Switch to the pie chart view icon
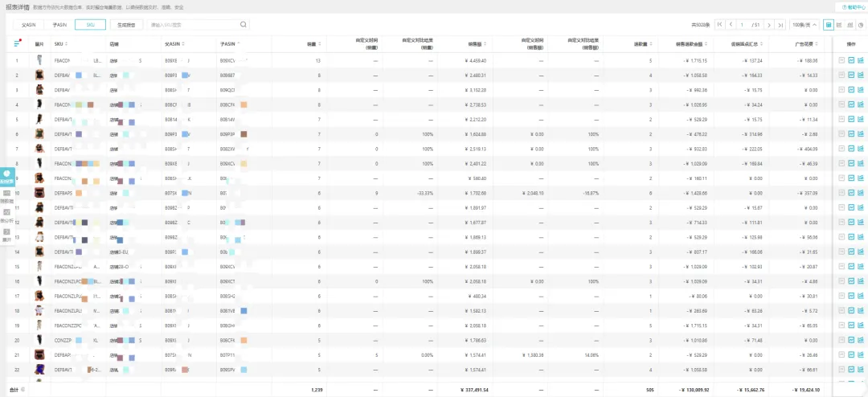The image size is (868, 397). 861,24
